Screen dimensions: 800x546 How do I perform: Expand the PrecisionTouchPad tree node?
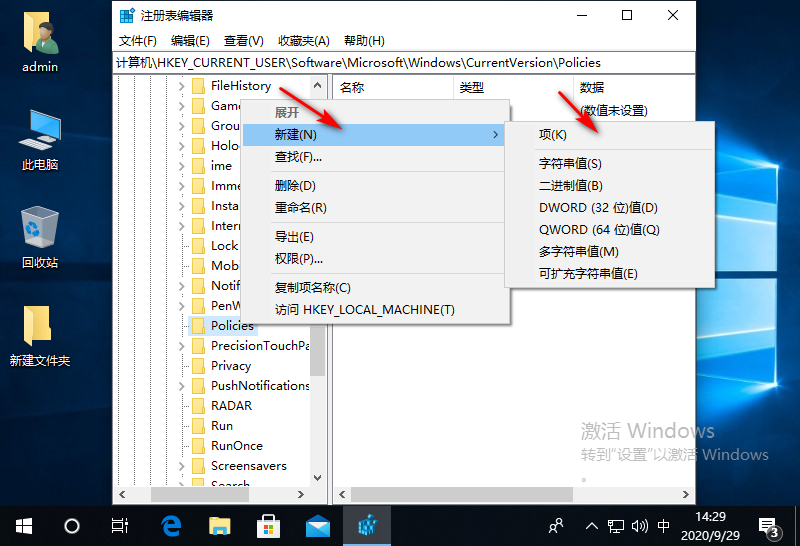(x=182, y=346)
